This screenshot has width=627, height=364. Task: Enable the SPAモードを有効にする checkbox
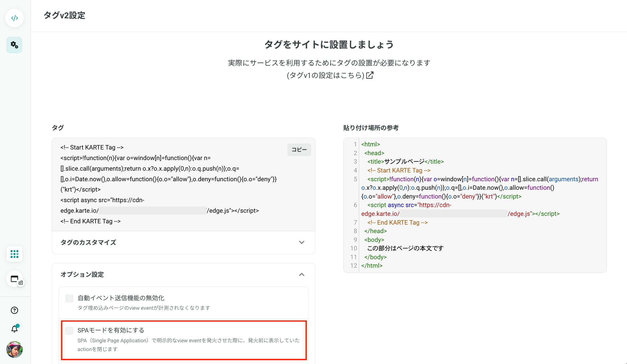pos(69,331)
